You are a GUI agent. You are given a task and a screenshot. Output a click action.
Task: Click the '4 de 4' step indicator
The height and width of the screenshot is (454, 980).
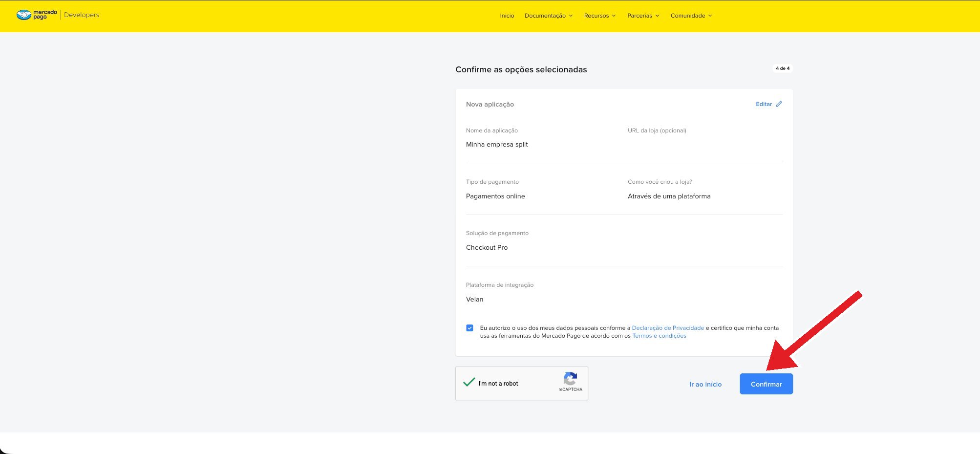coord(783,68)
